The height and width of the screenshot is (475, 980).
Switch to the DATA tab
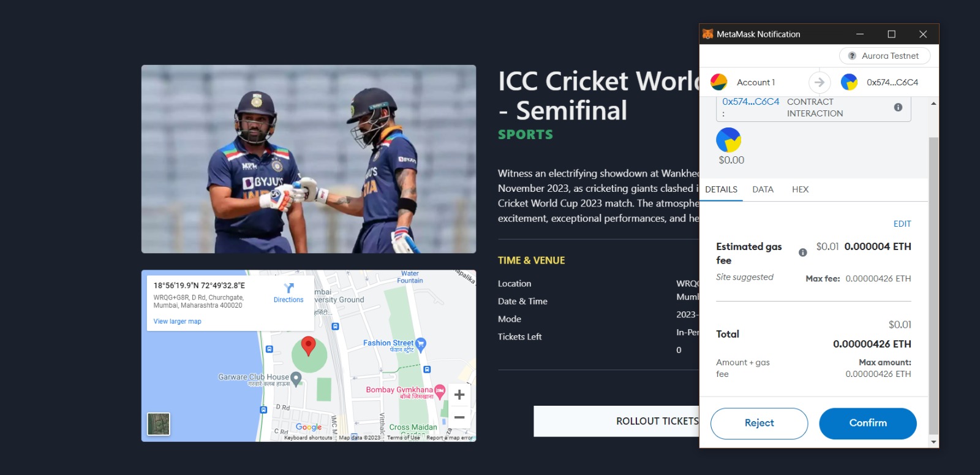(x=763, y=189)
